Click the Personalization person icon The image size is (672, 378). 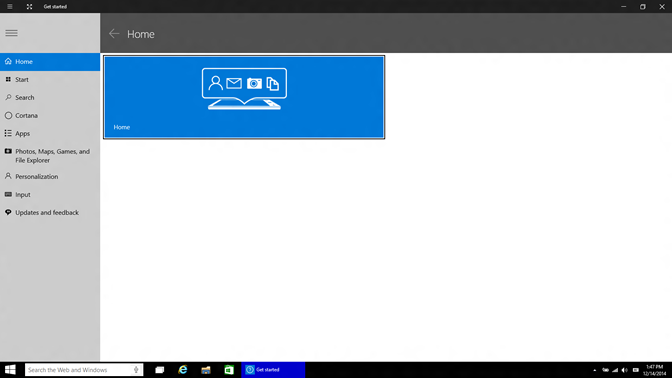click(x=8, y=176)
